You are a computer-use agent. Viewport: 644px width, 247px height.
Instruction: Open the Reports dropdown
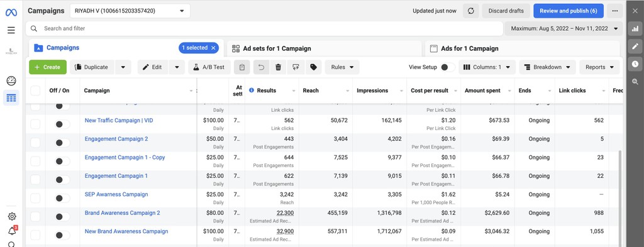pyautogui.click(x=599, y=67)
